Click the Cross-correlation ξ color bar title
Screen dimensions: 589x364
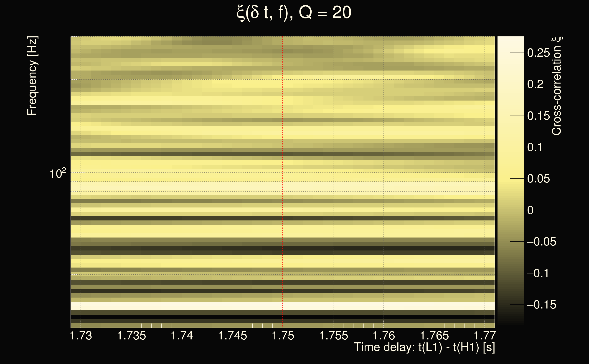point(556,86)
